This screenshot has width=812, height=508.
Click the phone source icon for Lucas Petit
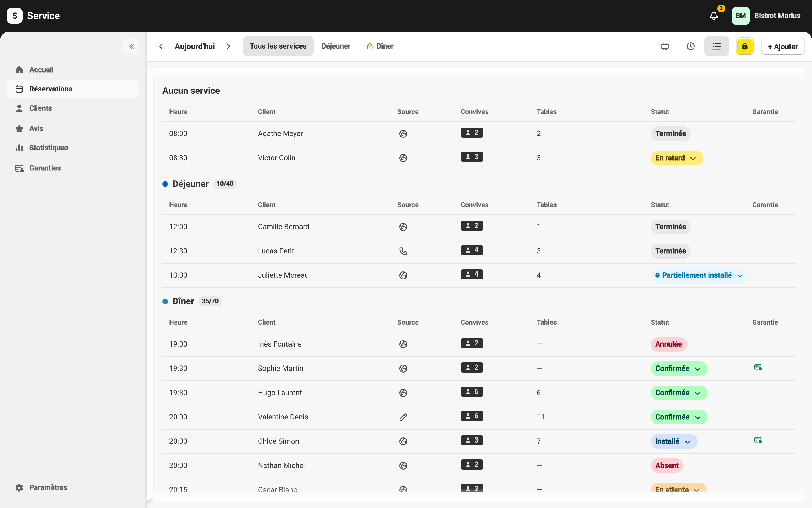click(x=403, y=251)
